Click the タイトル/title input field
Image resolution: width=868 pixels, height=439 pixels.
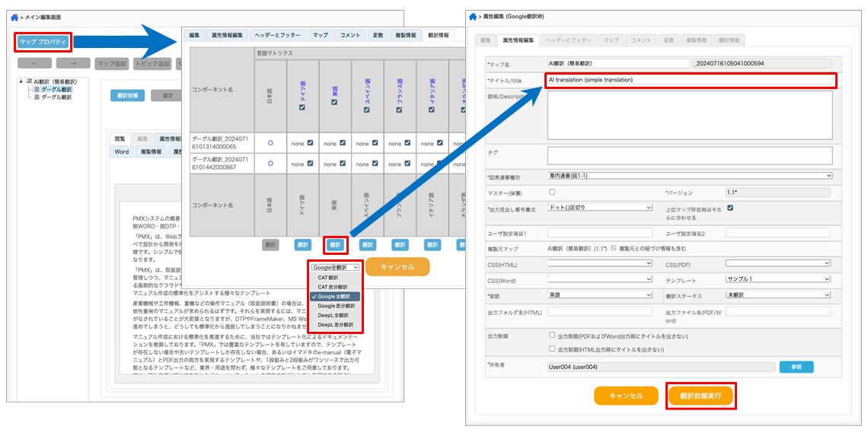tap(690, 80)
